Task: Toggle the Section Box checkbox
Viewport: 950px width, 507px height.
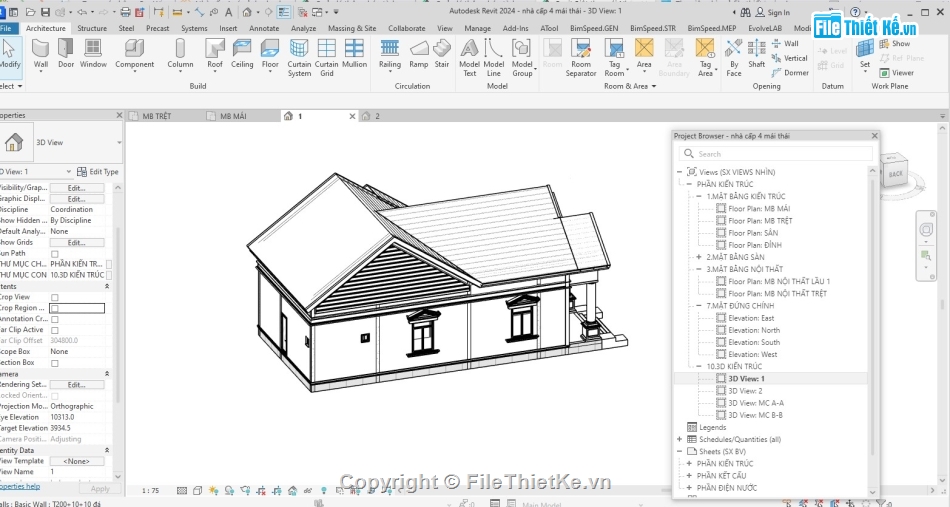Action: (55, 363)
